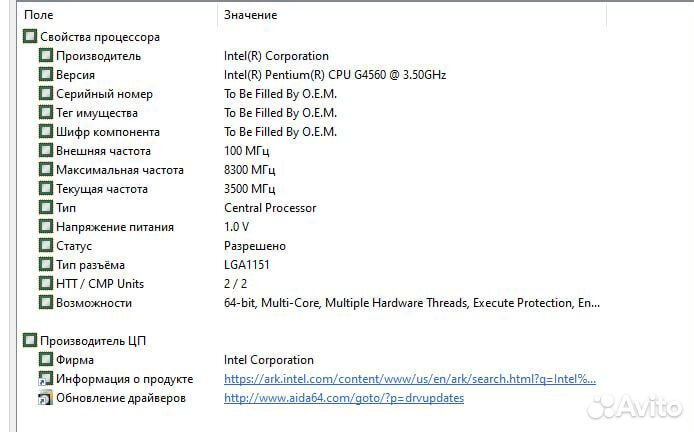Click the chip icon next to 'Максимальная частота'
Image resolution: width=694 pixels, height=432 pixels.
coord(46,170)
